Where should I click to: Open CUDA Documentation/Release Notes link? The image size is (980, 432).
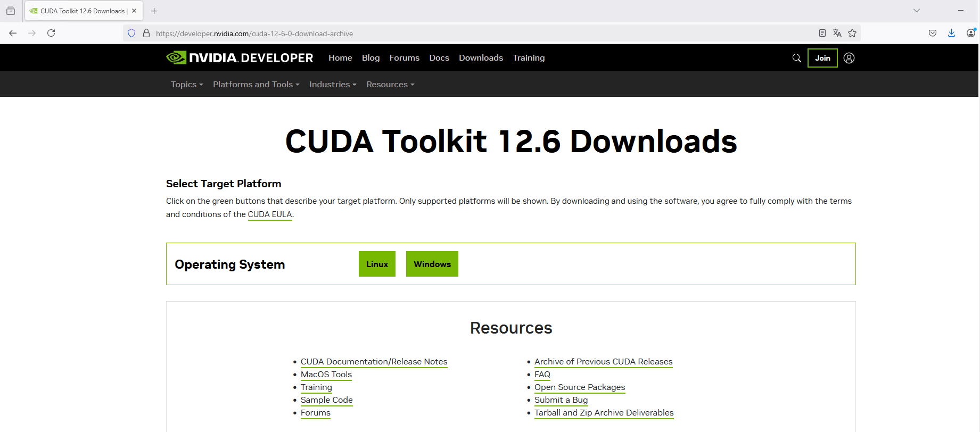[374, 362]
